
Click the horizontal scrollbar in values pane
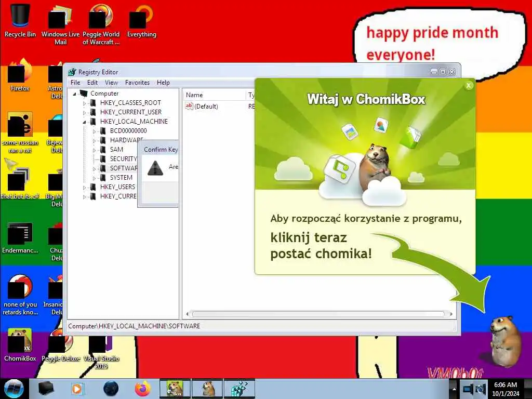tap(318, 314)
